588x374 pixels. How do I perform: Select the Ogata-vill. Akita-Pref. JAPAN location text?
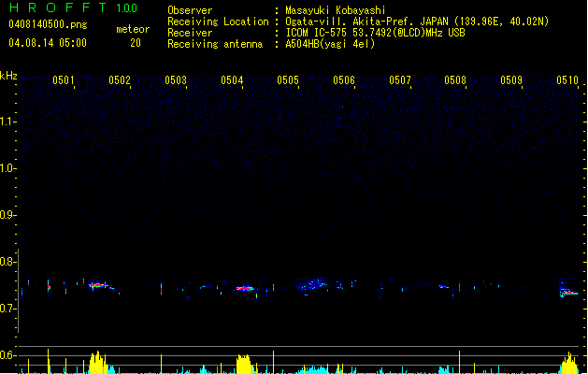tap(417, 22)
